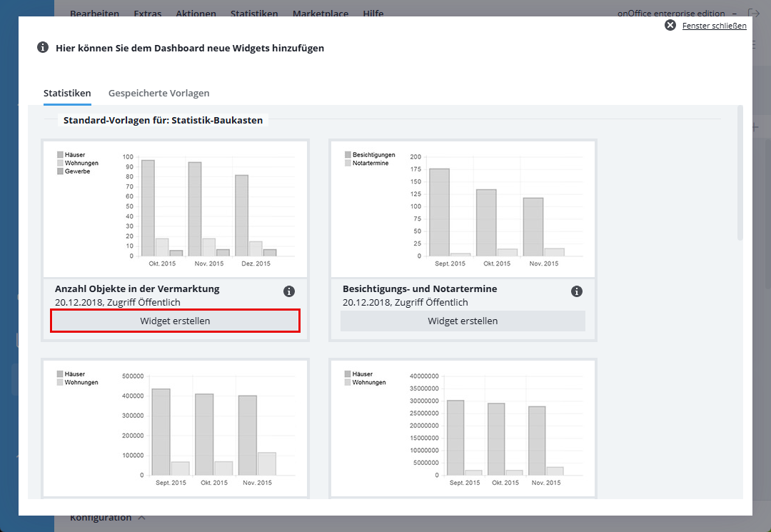Click the Gewerbe legend swatch in first chart
The width and height of the screenshot is (771, 532).
[61, 171]
